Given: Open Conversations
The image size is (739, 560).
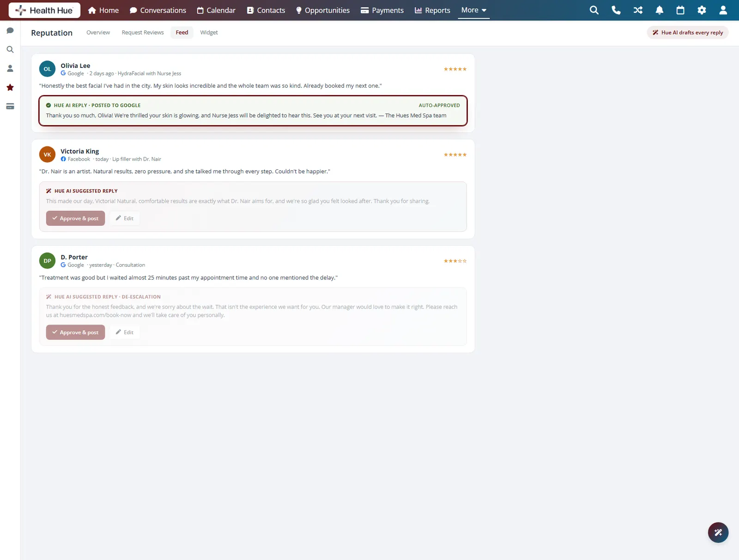Looking at the screenshot, I should 158,10.
